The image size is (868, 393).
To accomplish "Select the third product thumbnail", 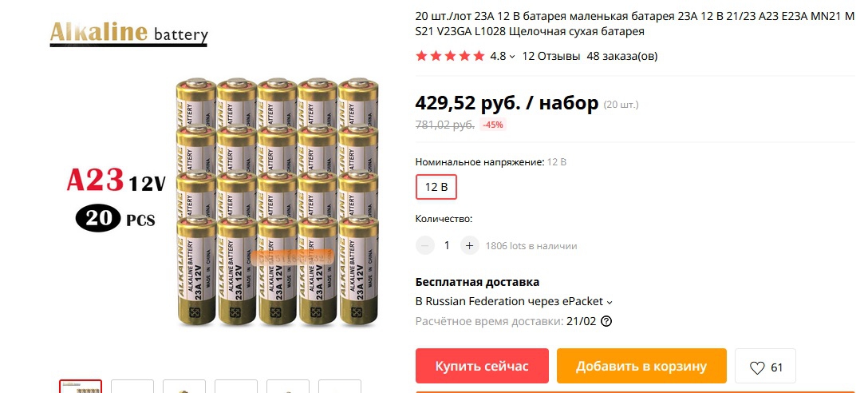I will 184,387.
